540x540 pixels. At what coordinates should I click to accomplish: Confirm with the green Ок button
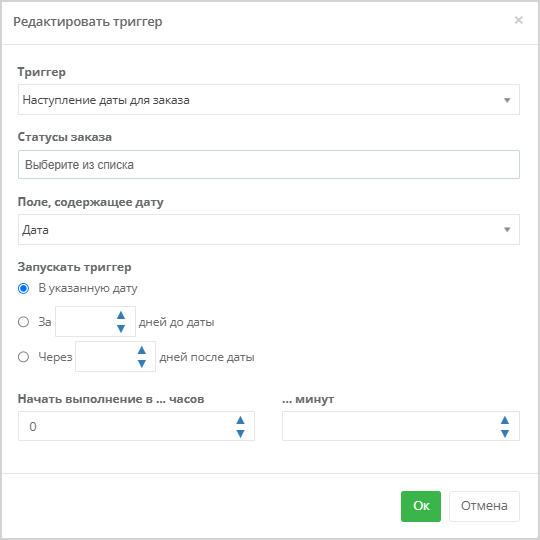[421, 506]
